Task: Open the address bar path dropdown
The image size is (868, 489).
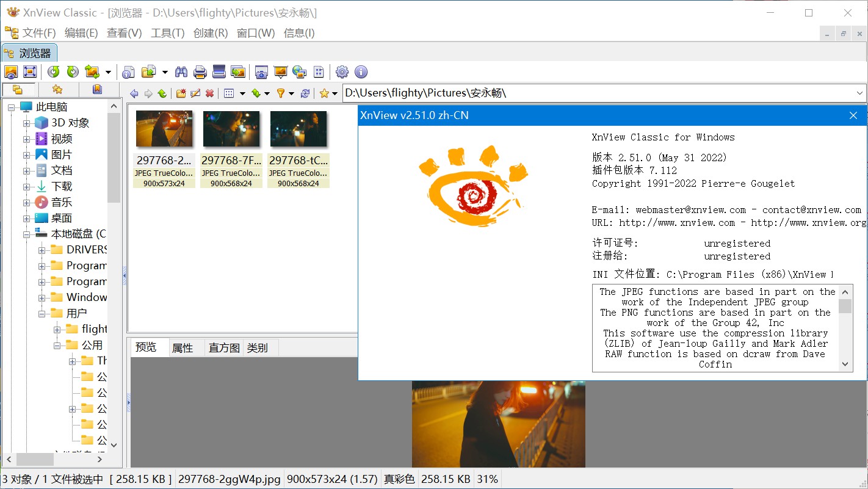Action: tap(860, 93)
